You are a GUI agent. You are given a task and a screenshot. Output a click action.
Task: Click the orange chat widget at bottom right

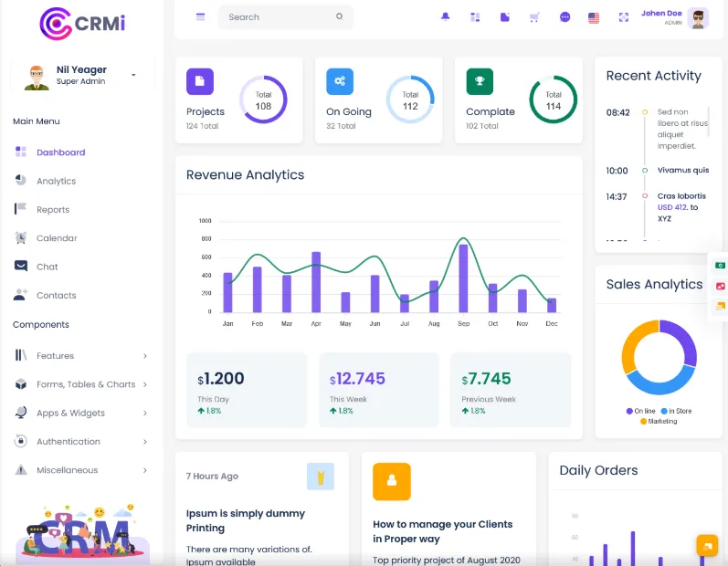(707, 545)
